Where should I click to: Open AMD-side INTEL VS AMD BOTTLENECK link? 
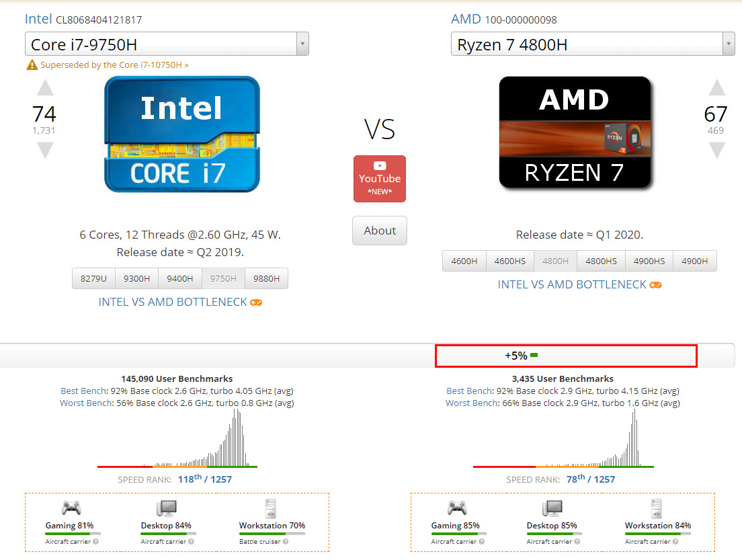point(572,284)
